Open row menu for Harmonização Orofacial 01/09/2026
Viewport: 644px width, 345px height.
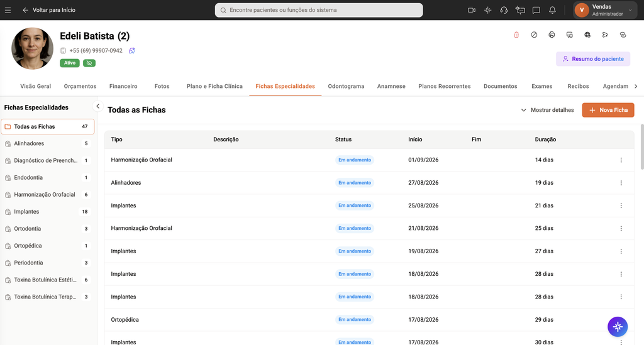tap(621, 160)
